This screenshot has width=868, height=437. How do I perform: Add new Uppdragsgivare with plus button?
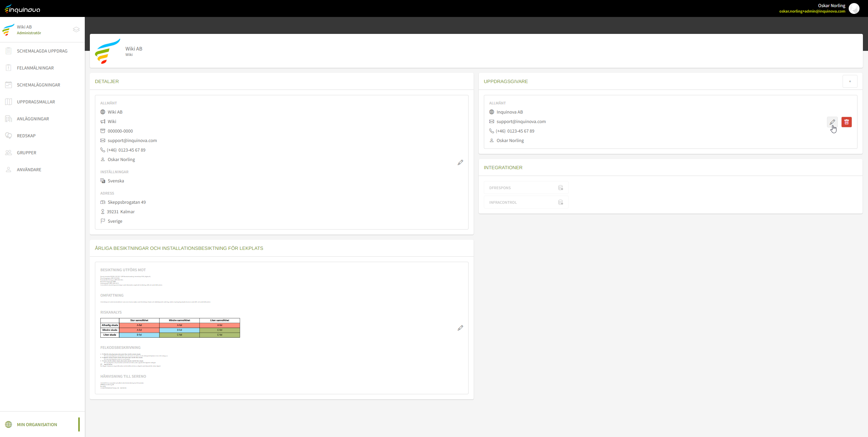[850, 81]
